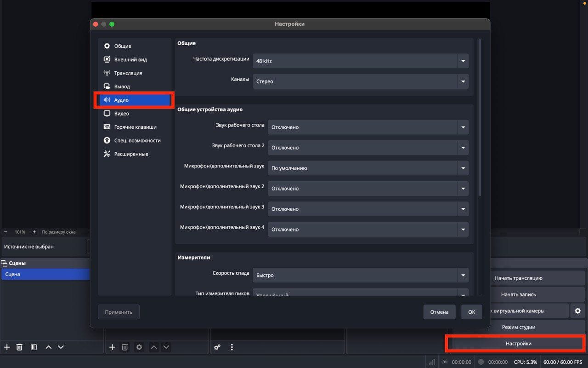The width and height of the screenshot is (588, 368).
Task: Move the scene down with arrow icon
Action: [61, 347]
